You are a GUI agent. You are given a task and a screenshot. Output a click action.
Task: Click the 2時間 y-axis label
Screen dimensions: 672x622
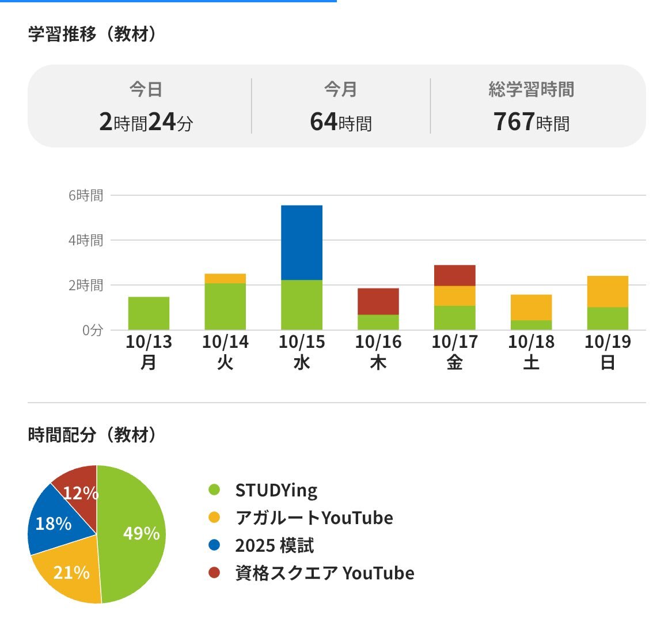tap(86, 285)
